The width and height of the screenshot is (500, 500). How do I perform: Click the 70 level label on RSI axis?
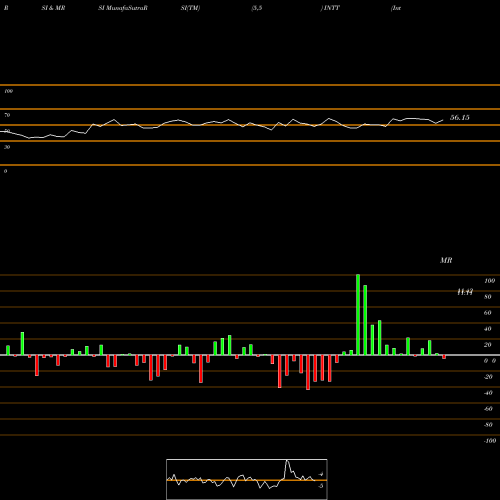point(7,115)
